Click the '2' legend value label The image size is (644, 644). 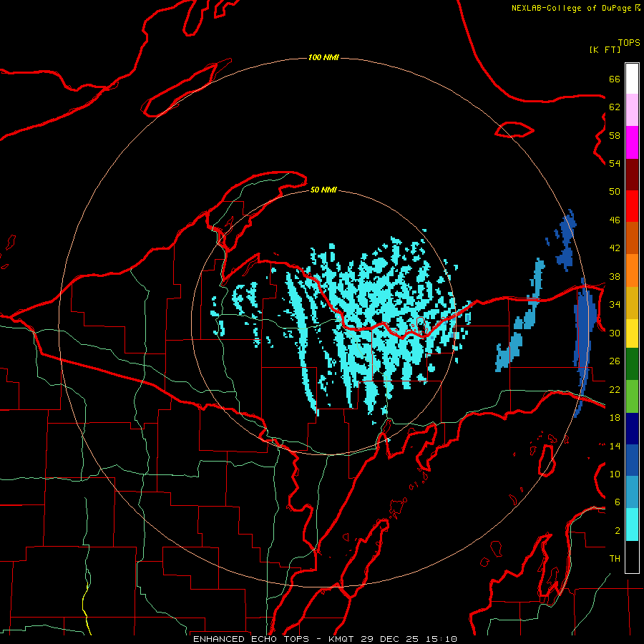coord(618,531)
